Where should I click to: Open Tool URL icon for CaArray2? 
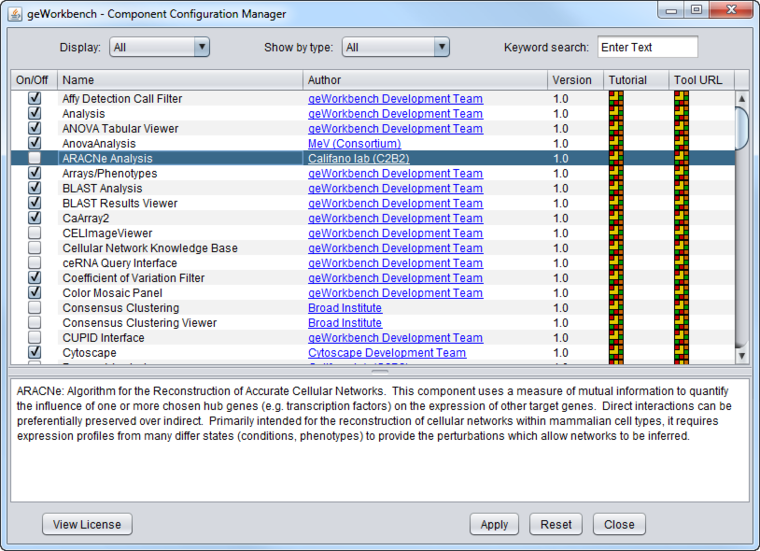pyautogui.click(x=681, y=218)
